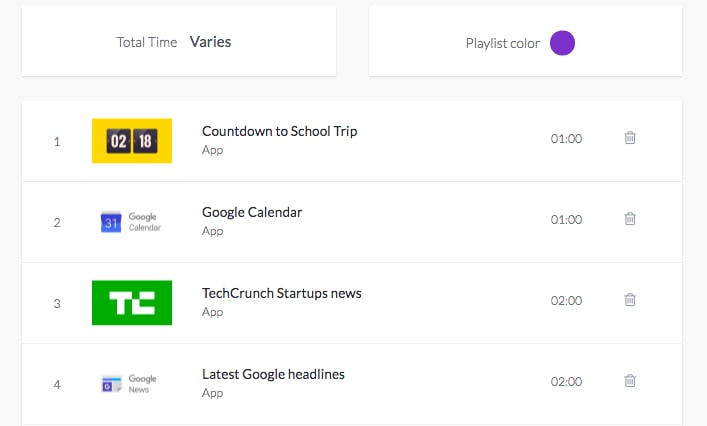Delete the Countdown to School Trip item
The width and height of the screenshot is (707, 426).
(630, 137)
